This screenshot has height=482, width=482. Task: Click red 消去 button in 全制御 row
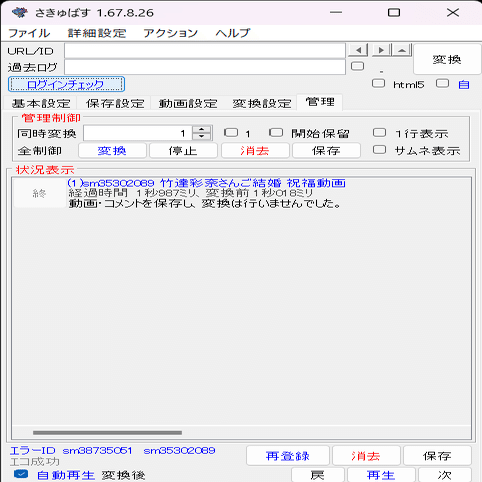(x=255, y=151)
